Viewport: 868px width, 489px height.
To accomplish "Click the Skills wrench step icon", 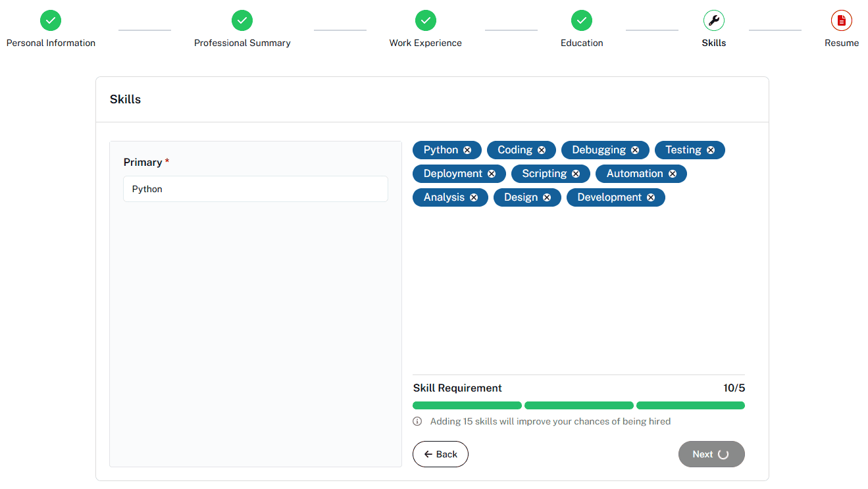I will (x=713, y=20).
